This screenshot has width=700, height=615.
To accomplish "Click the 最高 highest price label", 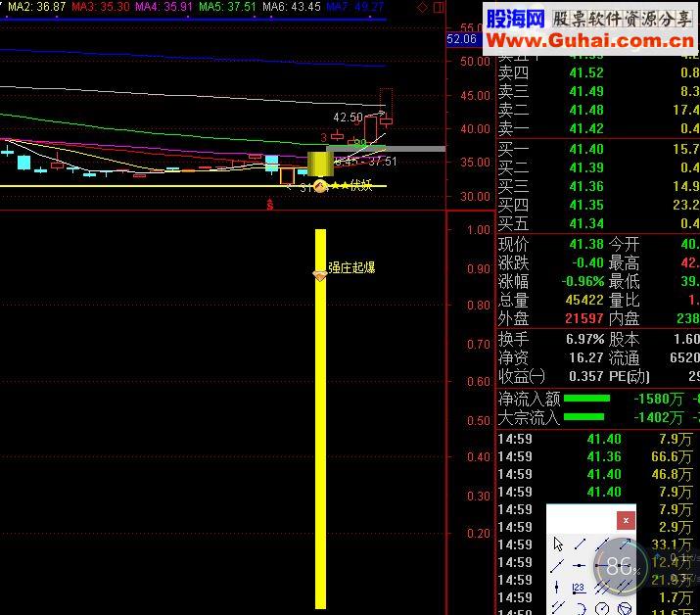I will [x=624, y=263].
